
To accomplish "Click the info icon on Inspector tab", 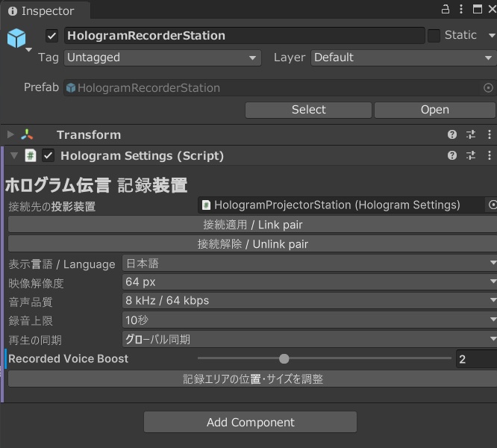I will coord(13,11).
